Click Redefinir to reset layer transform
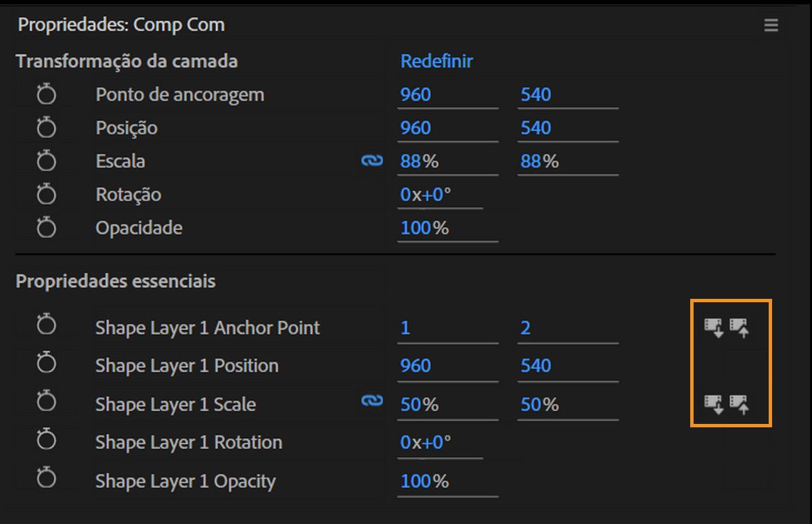Image resolution: width=812 pixels, height=524 pixels. click(436, 62)
